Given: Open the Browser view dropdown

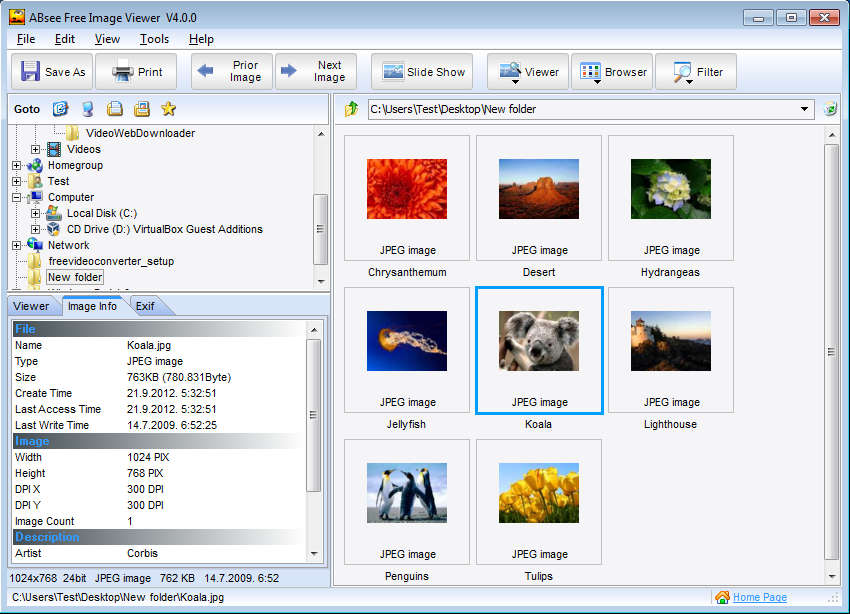Looking at the screenshot, I should (x=612, y=72).
